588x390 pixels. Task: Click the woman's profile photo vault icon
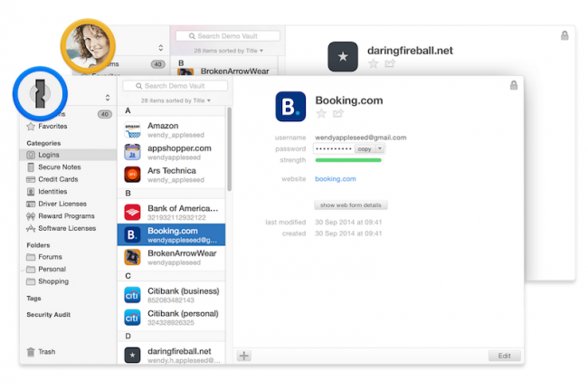[88, 46]
